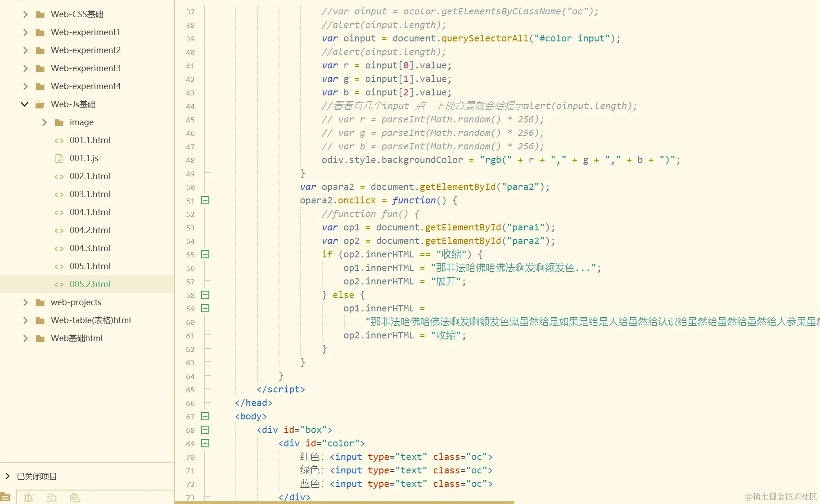Click the 001.1.js file icon
Screen dimensions: 820x504
(59, 158)
